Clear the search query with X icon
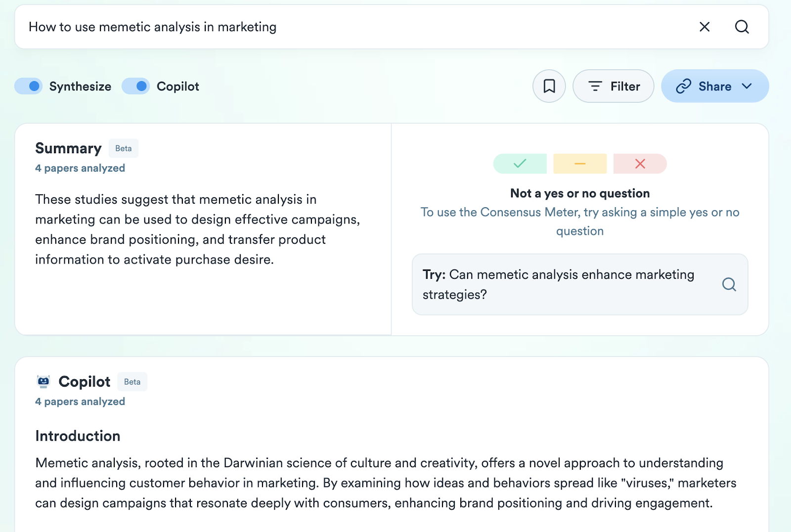The height and width of the screenshot is (532, 791). (704, 27)
